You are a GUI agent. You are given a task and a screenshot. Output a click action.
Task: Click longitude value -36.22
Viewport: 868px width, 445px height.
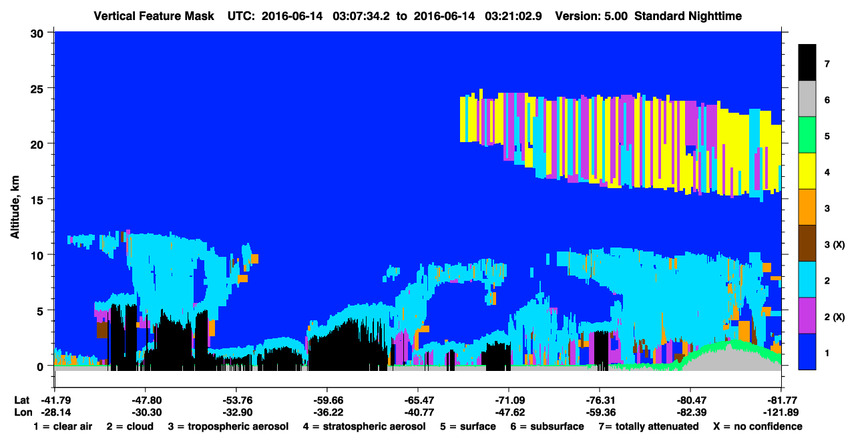point(327,412)
